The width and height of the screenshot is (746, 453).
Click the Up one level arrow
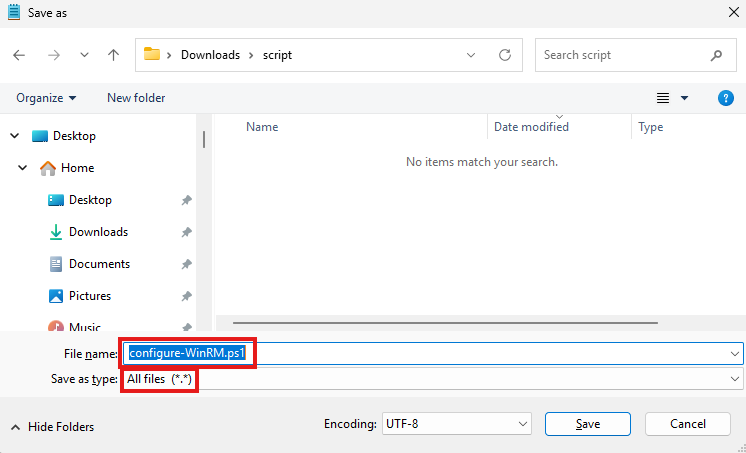tap(113, 55)
